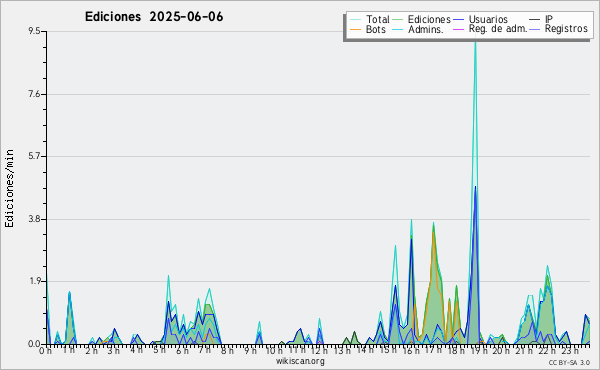Click the blue Usuarios legend line swatch
Screen dimensions: 600x370
(x=458, y=19)
